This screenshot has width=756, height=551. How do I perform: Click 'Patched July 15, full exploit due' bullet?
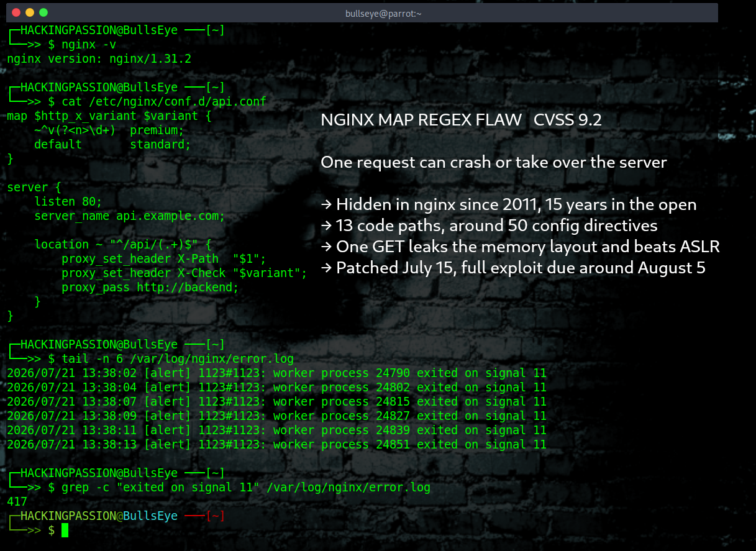tap(513, 268)
